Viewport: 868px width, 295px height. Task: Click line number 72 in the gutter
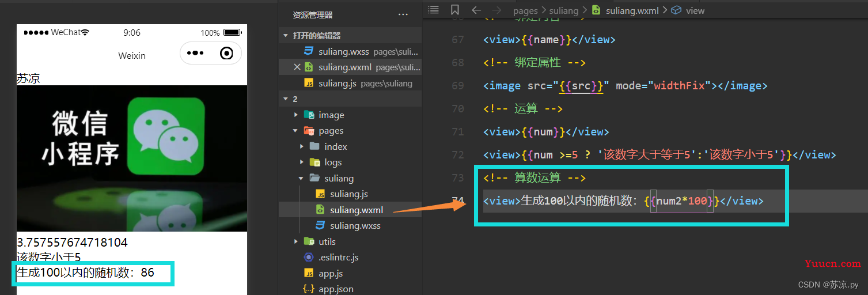click(458, 155)
